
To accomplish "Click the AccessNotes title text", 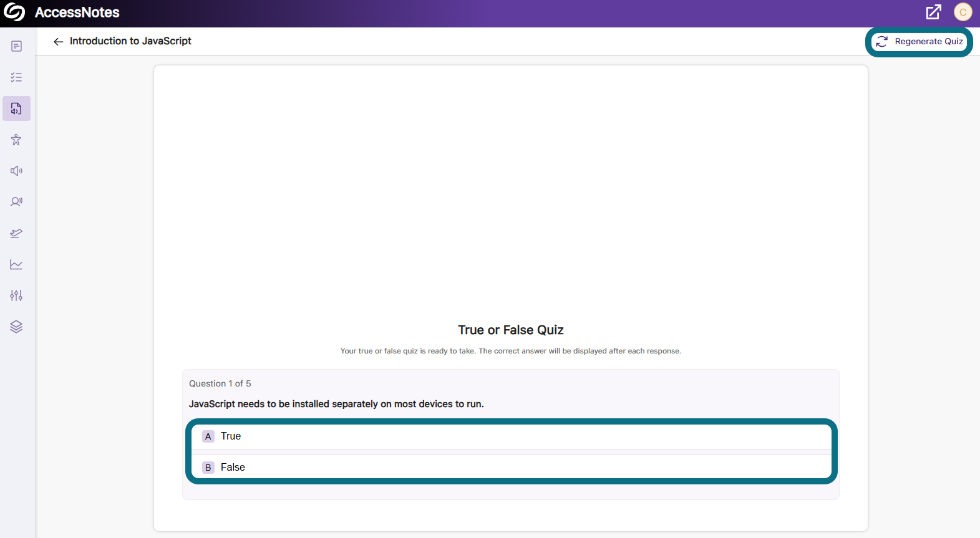I will [x=77, y=12].
